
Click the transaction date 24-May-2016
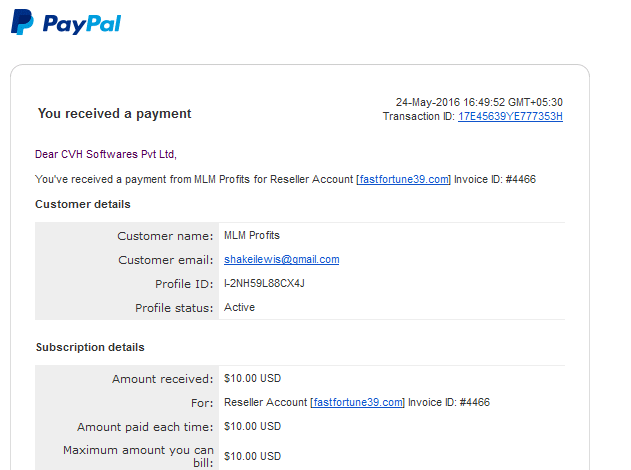tap(428, 102)
